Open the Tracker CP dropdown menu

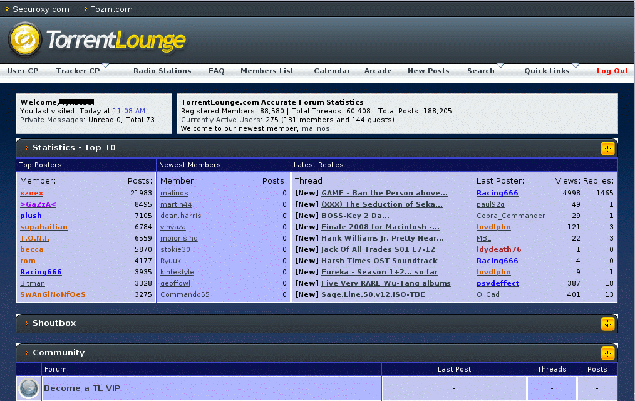(x=78, y=71)
